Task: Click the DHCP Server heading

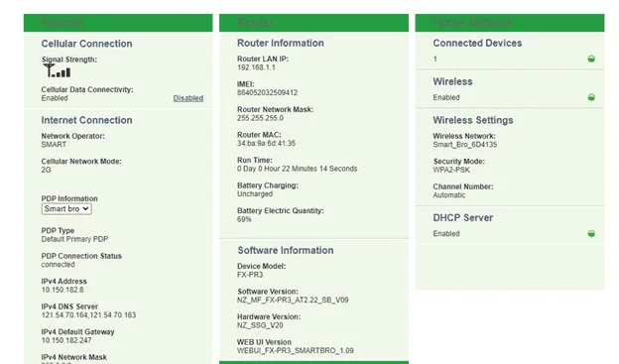Action: (462, 217)
